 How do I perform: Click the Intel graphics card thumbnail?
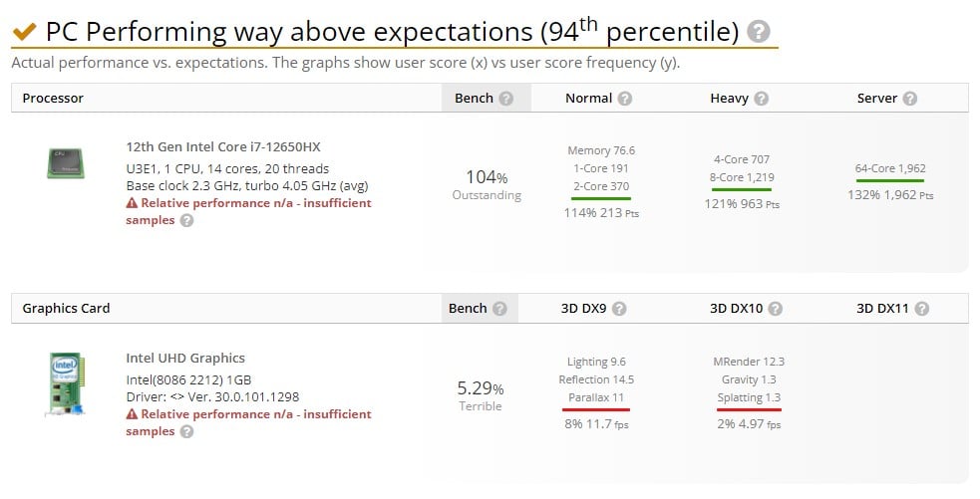[66, 384]
